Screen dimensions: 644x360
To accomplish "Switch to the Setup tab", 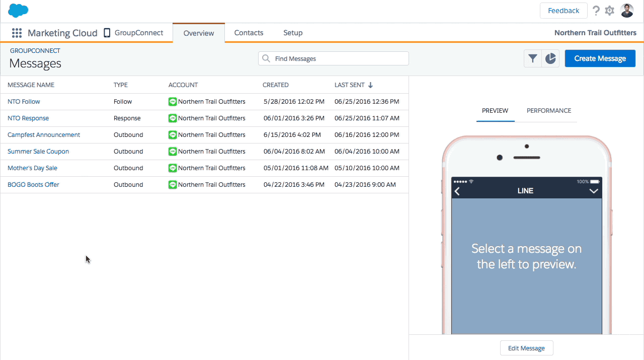I will 293,33.
